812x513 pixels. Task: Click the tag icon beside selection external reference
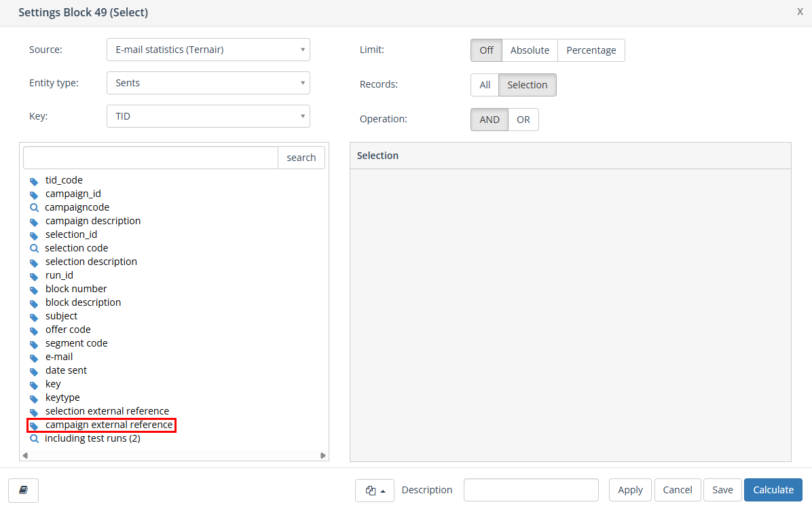(34, 412)
